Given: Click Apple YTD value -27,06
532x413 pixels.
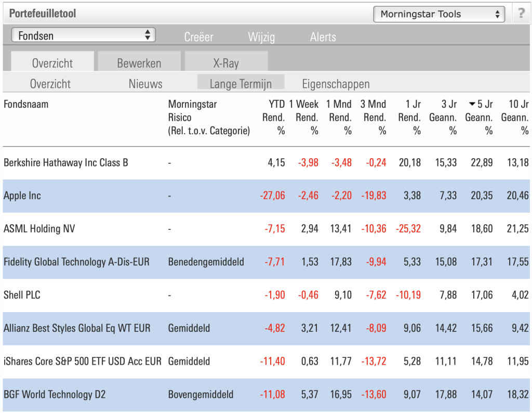Looking at the screenshot, I should coord(272,196).
